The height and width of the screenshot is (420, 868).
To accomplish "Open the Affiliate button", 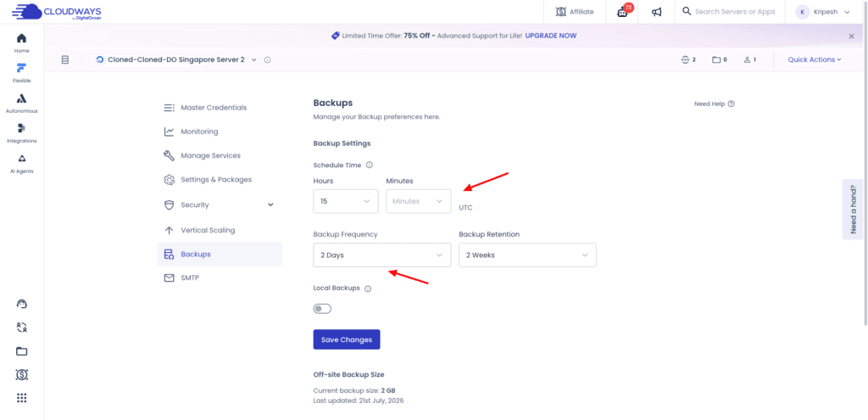I will coord(575,12).
